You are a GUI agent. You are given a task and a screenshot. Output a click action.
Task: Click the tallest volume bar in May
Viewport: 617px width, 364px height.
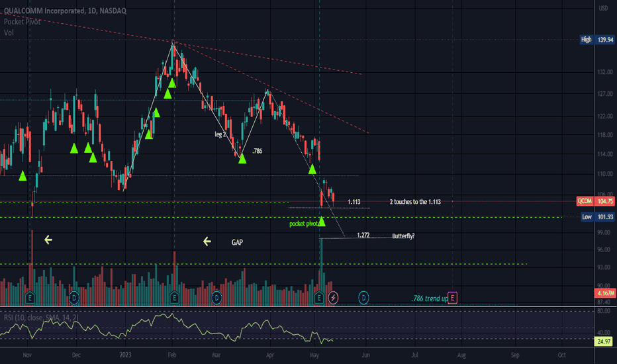(322, 271)
